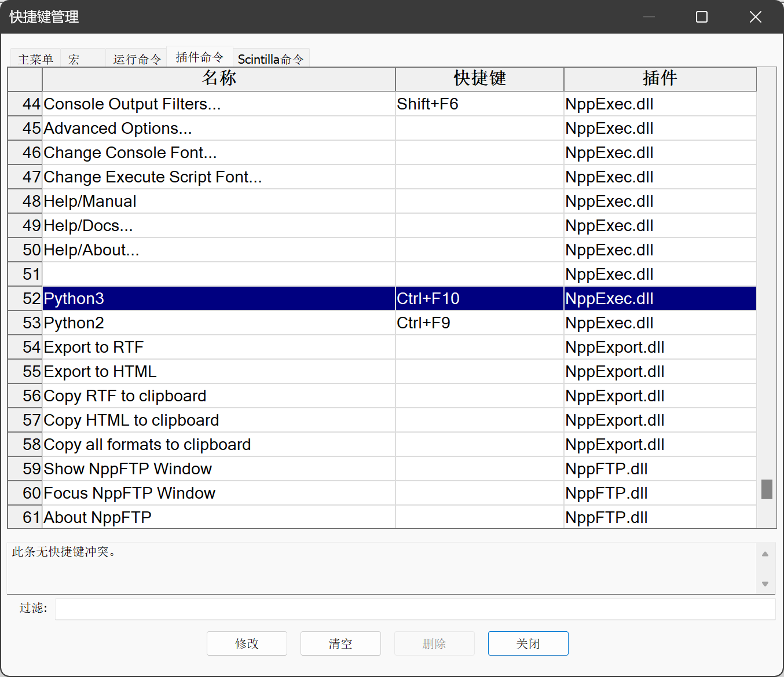
Task: Click the 修改 button
Action: (x=247, y=643)
